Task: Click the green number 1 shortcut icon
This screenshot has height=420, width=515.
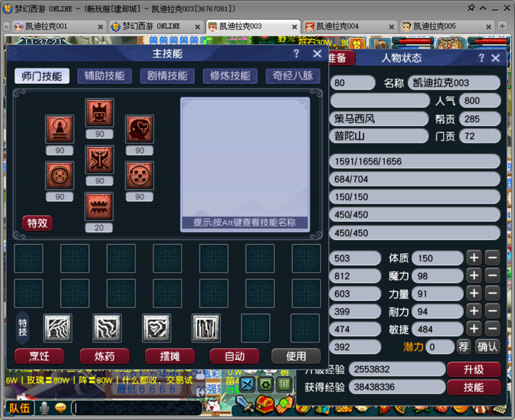Action: [x=284, y=384]
